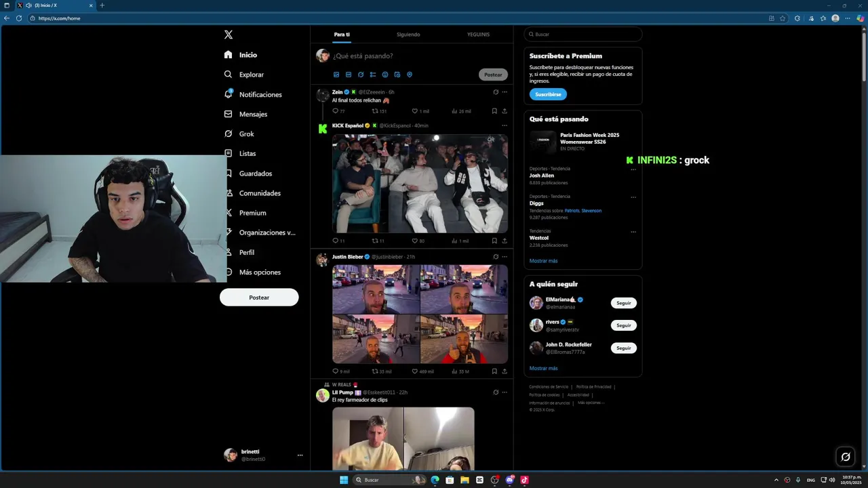Click the poll icon in composer
This screenshot has width=868, height=488.
point(373,75)
